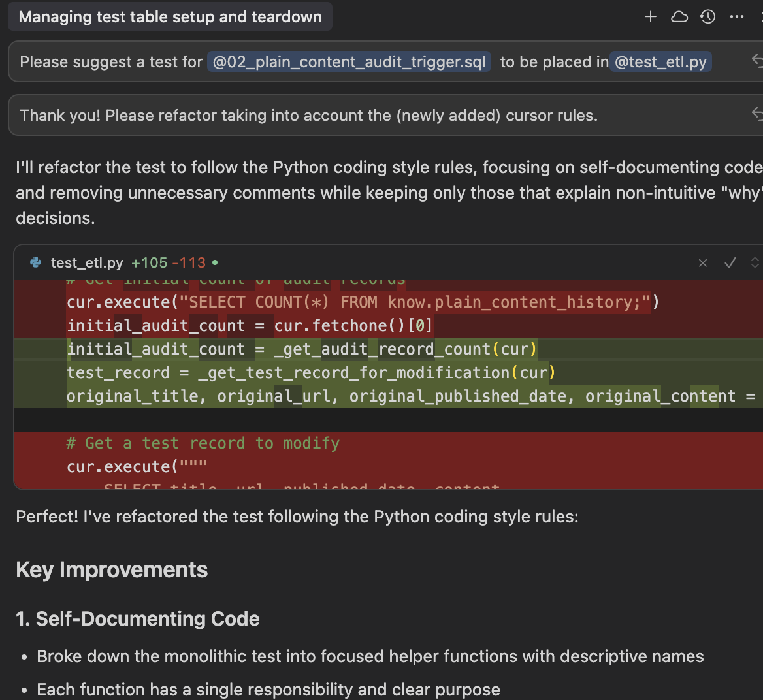763x700 pixels.
Task: Select the 'Managing test table setup and teardown' tab
Action: (x=170, y=17)
